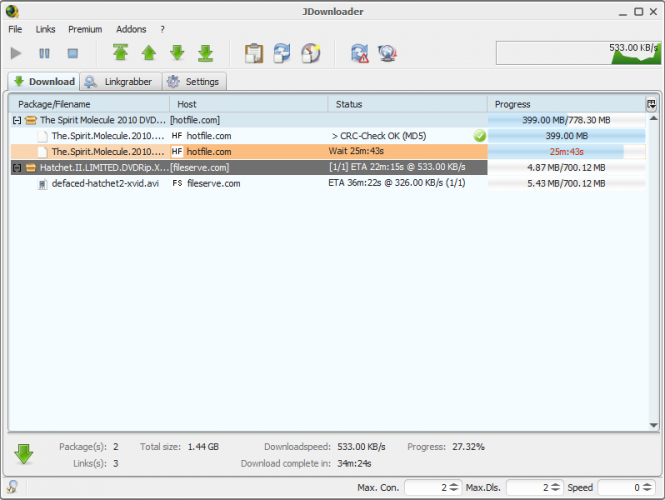The width and height of the screenshot is (665, 500).
Task: Switch to the Settings tab
Action: click(x=195, y=81)
